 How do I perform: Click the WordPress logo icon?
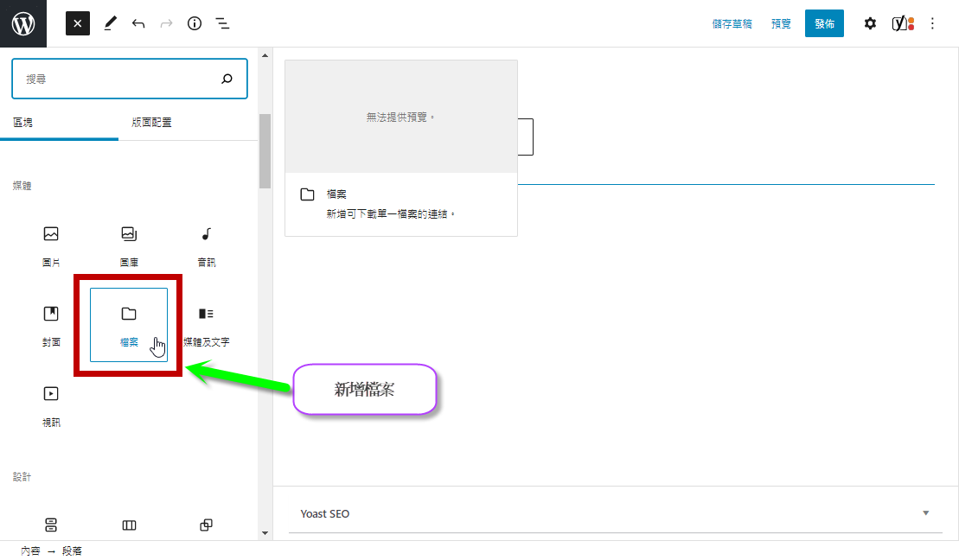click(23, 23)
